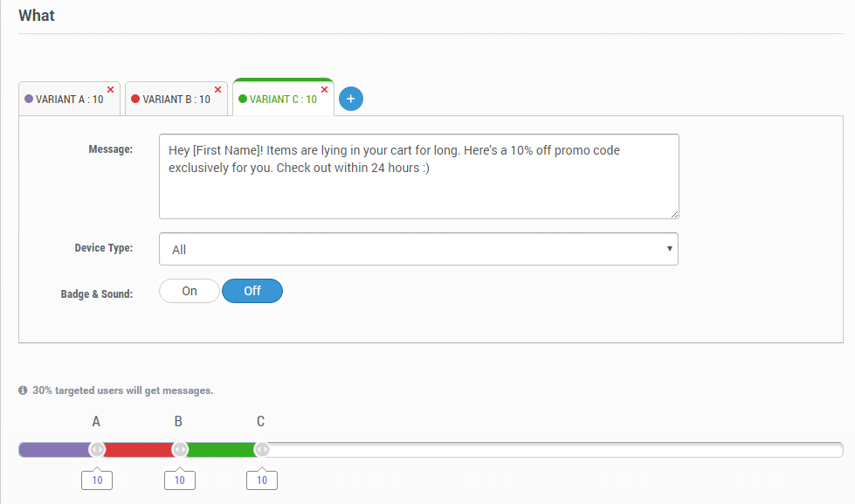The width and height of the screenshot is (855, 504).
Task: Click the Variant C percentage value box
Action: (x=261, y=480)
